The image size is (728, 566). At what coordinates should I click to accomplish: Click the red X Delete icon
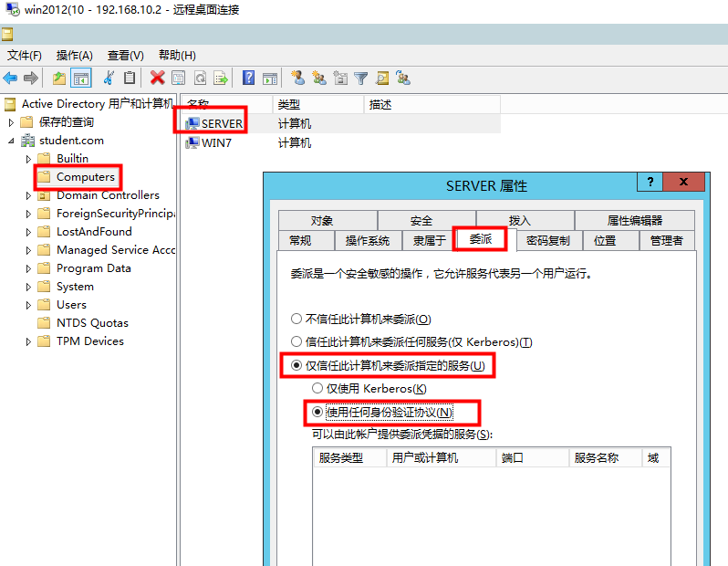click(158, 79)
